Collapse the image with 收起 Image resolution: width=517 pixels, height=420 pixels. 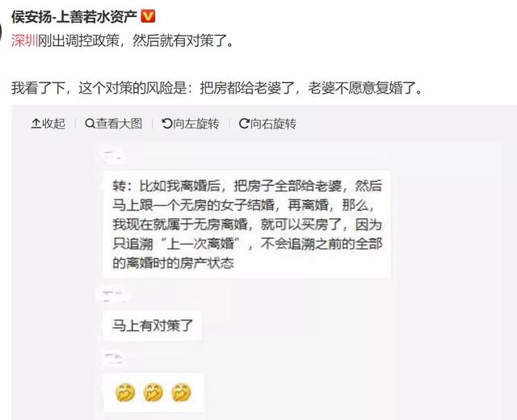[48, 124]
